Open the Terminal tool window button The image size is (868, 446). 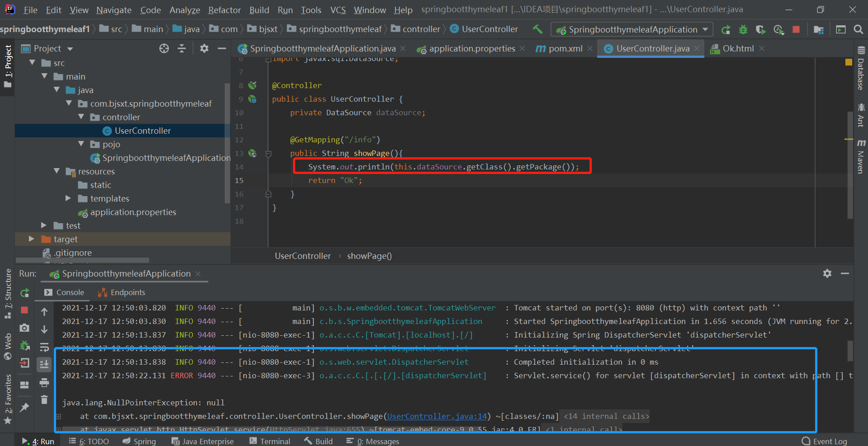pos(270,441)
